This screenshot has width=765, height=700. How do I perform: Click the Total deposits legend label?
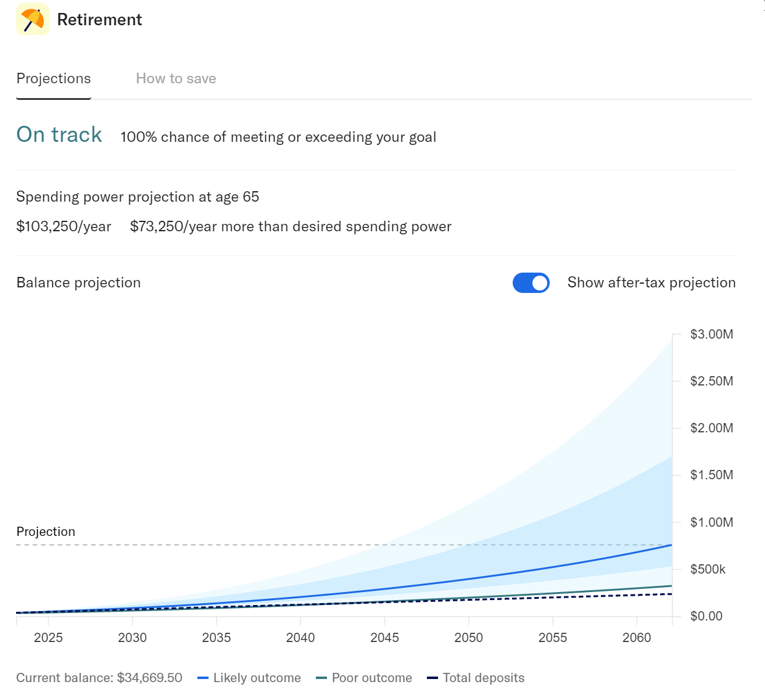click(484, 678)
